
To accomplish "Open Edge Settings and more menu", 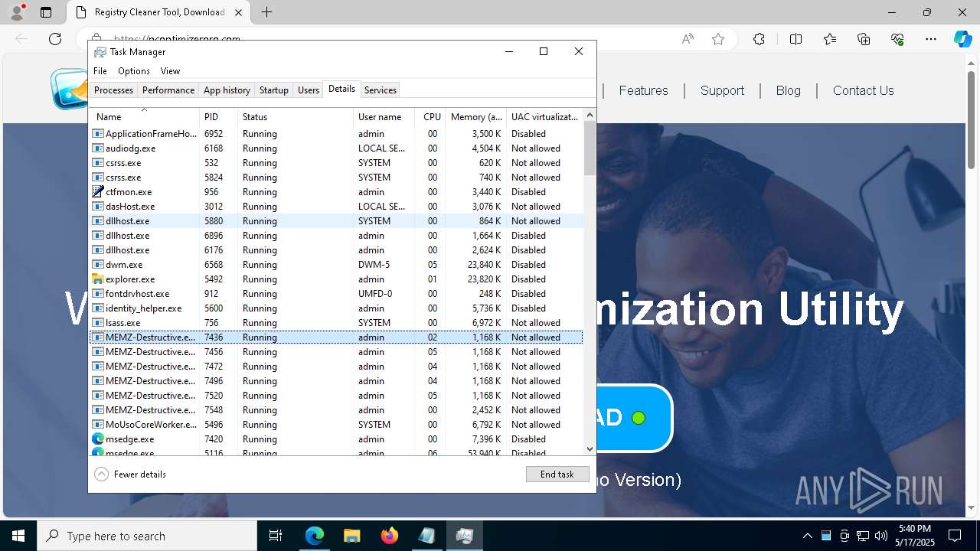I will click(931, 39).
